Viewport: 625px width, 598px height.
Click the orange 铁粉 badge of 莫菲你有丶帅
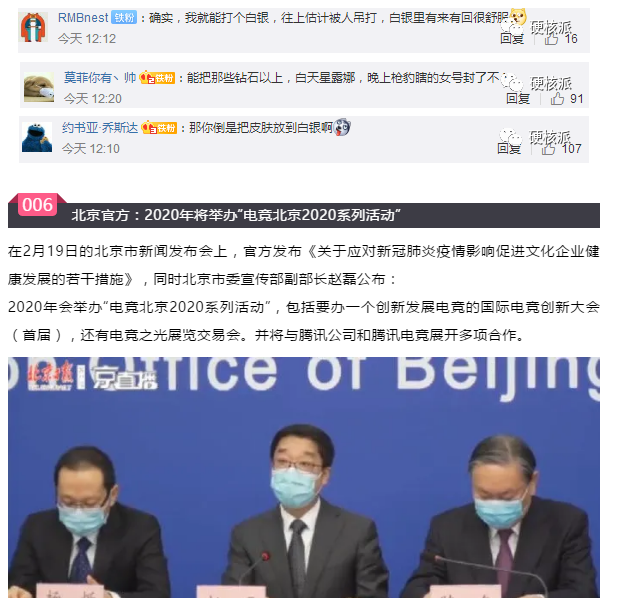tap(157, 77)
